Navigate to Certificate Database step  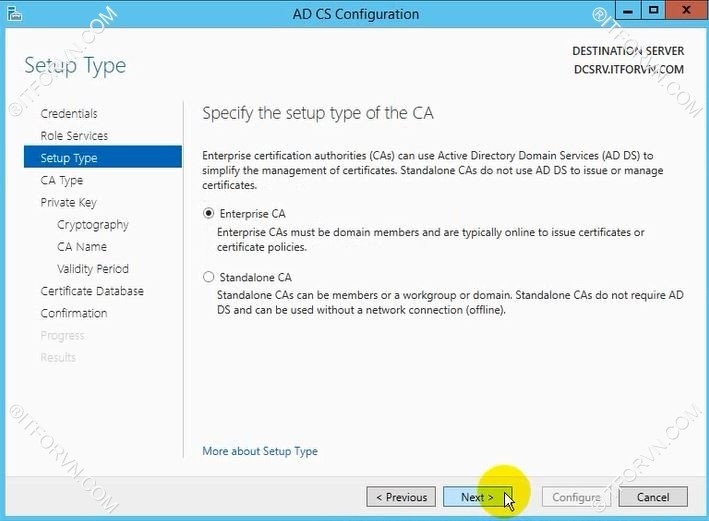tap(92, 291)
